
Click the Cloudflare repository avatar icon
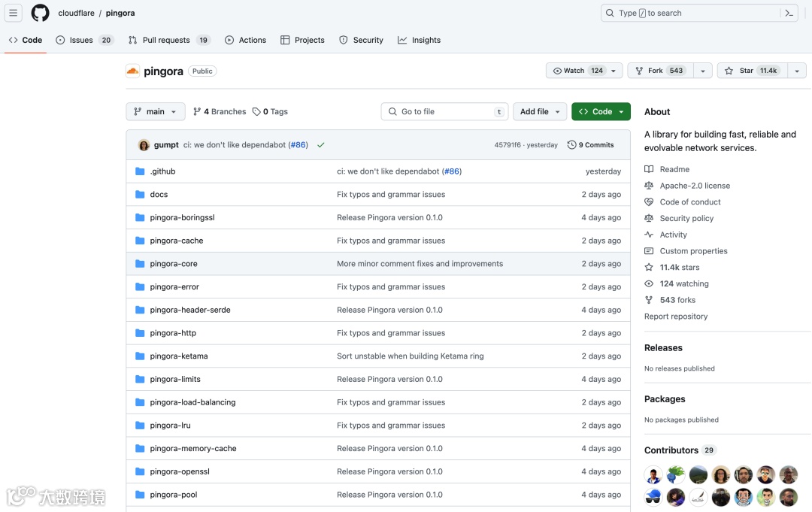pyautogui.click(x=132, y=71)
